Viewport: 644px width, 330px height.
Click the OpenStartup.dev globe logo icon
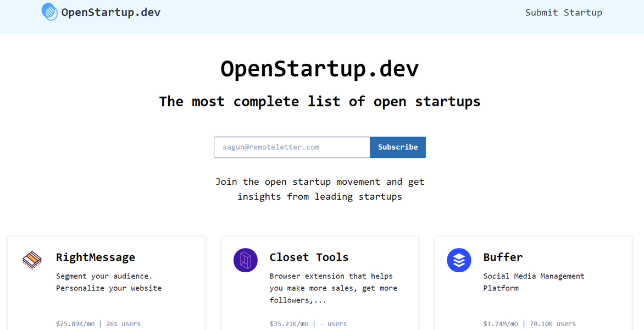[x=49, y=12]
